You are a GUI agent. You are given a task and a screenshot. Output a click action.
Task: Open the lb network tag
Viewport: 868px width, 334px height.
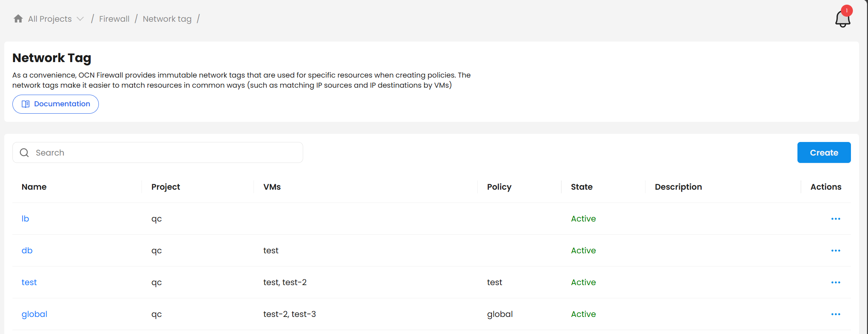click(25, 219)
